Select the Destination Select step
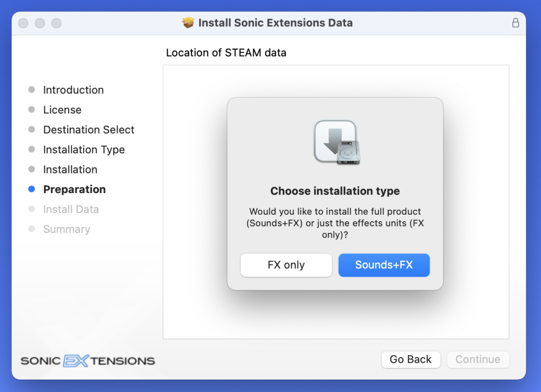Screen dimensions: 541x392 click(89, 130)
